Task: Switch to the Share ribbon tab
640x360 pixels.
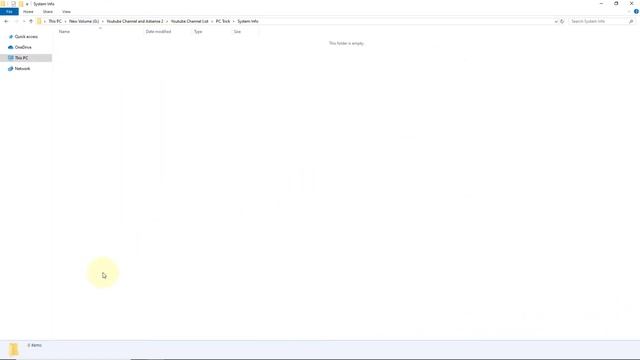Action: [48, 12]
